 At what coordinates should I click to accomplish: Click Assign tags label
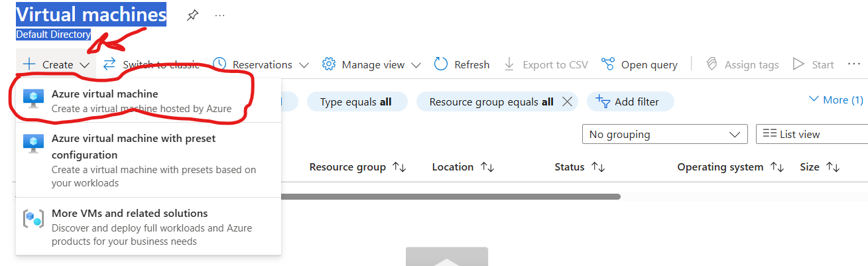(751, 64)
